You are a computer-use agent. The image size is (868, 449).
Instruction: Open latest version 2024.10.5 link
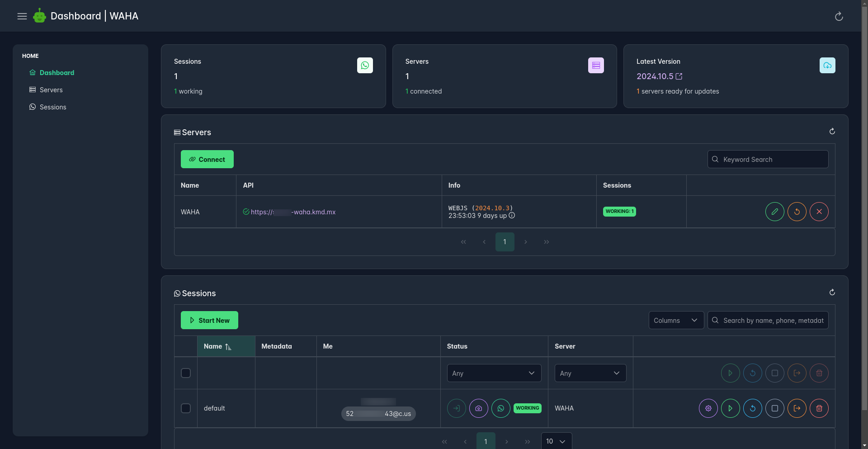[659, 76]
